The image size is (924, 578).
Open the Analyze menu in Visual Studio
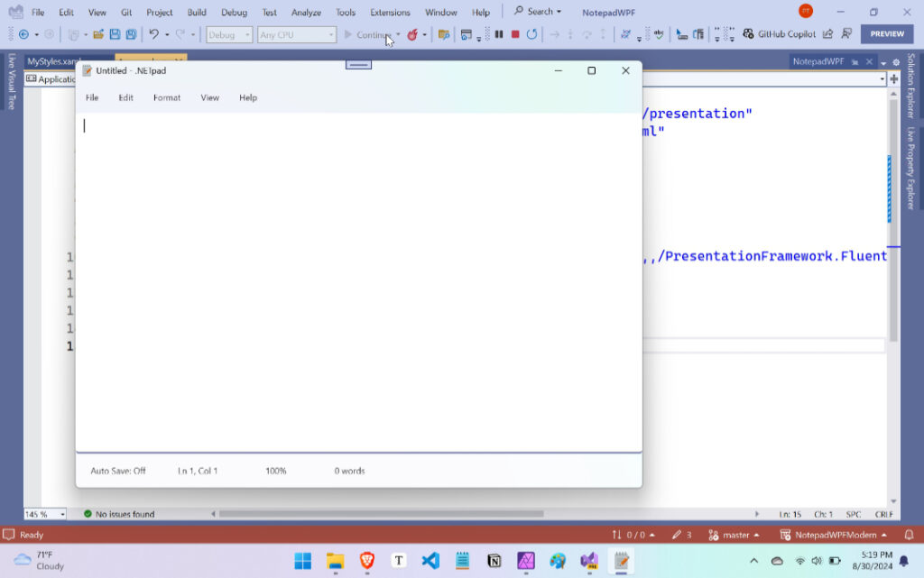click(306, 13)
